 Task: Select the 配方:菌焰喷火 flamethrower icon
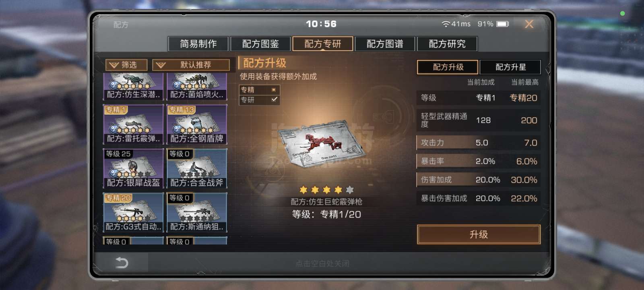point(197,86)
